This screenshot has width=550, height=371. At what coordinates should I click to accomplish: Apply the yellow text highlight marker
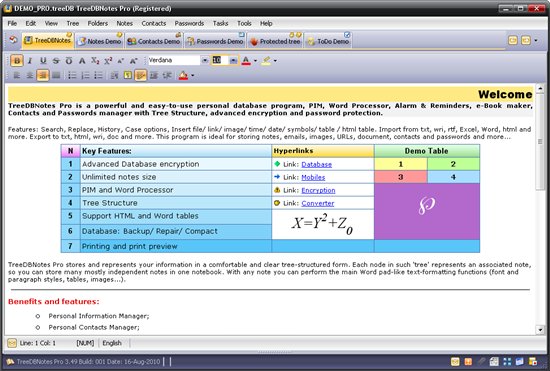click(x=266, y=61)
